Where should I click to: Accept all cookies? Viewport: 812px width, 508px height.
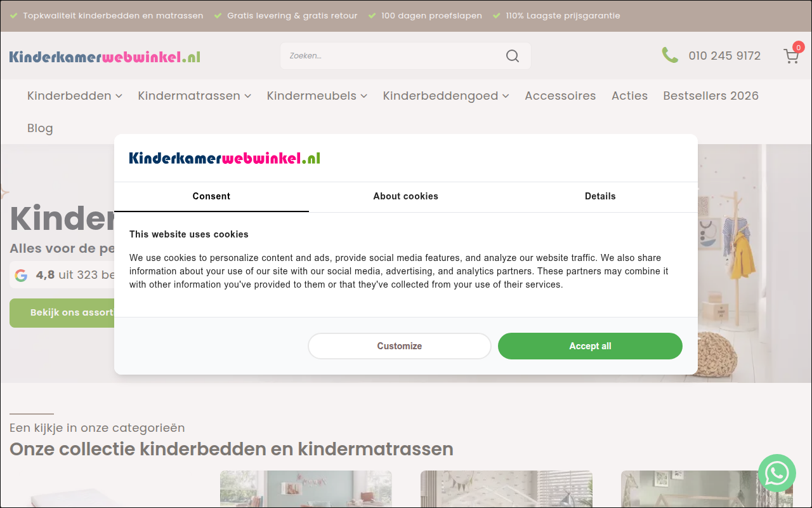point(590,346)
